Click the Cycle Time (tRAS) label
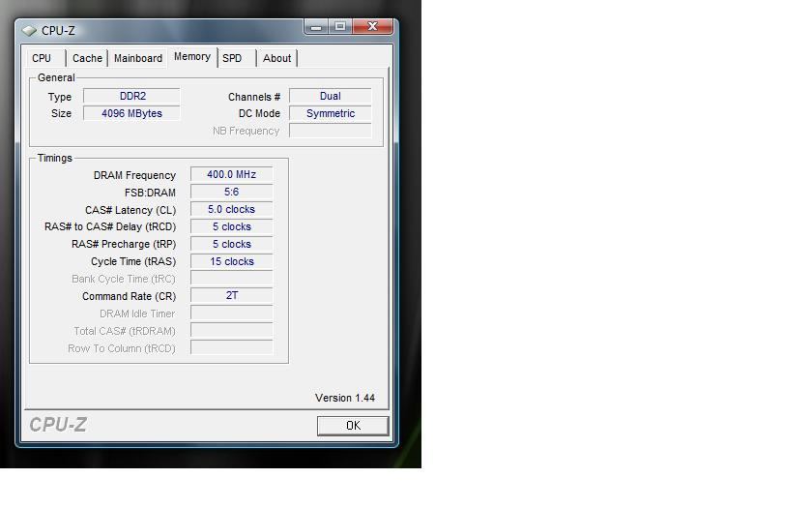 click(x=133, y=262)
